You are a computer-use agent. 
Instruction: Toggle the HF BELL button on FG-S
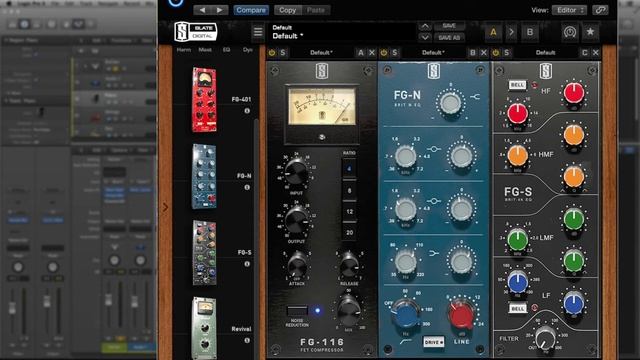[x=517, y=85]
